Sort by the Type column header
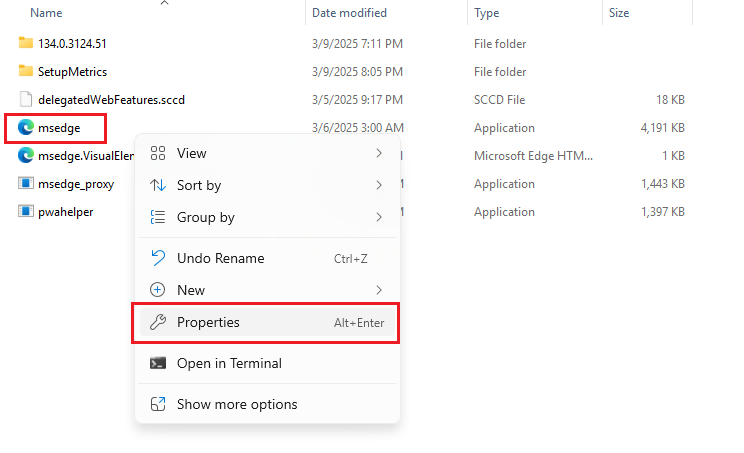Screen dimensions: 744x453 click(486, 13)
